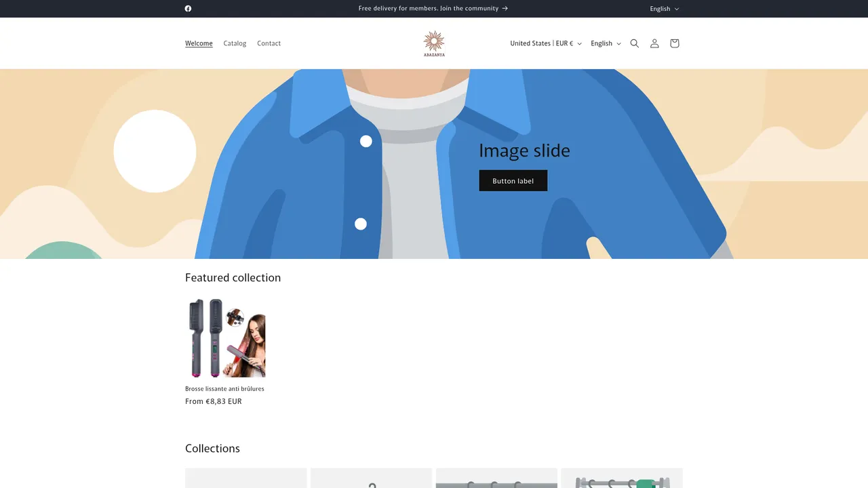Viewport: 868px width, 488px height.
Task: Click the hair straightening brush product image
Action: 225,338
